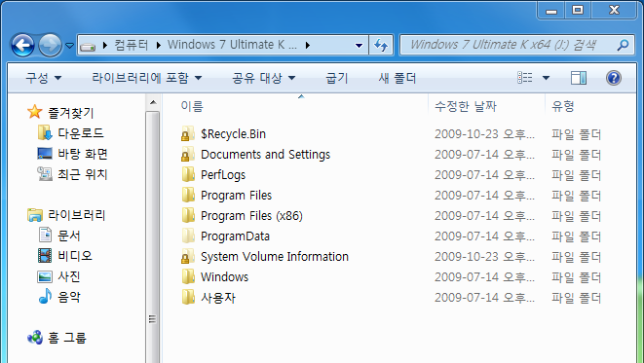
Task: Click the faded folder icon of ProgramData
Action: click(x=188, y=236)
